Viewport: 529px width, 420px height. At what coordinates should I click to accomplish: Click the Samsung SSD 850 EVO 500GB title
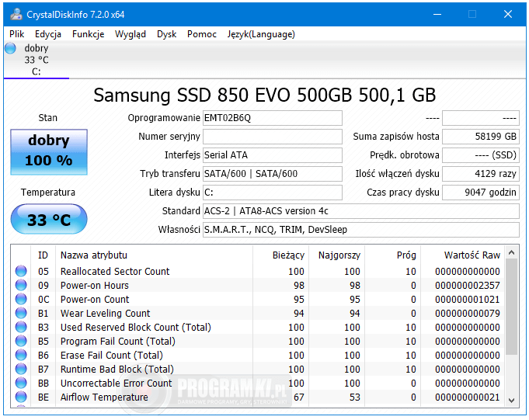tap(264, 95)
